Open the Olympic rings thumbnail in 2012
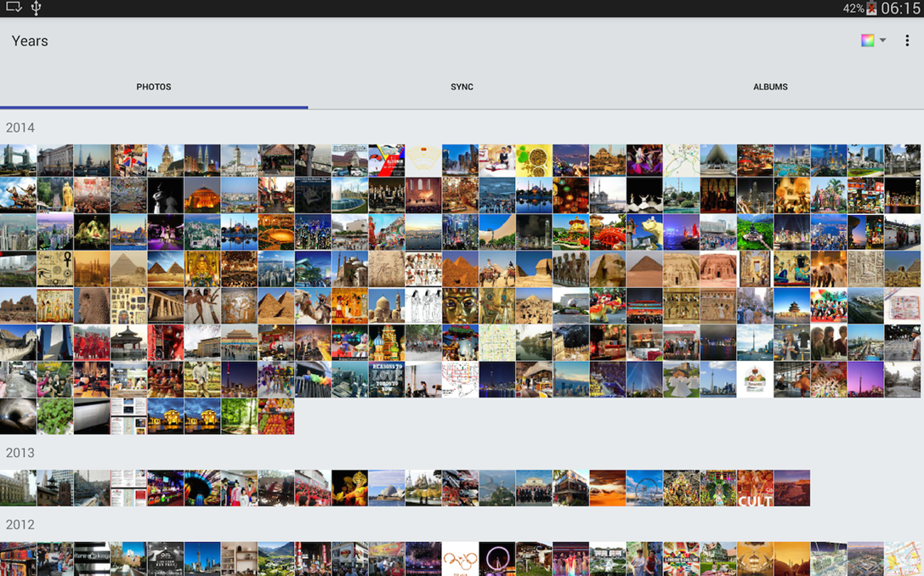Screen dimensions: 924x576 pos(460,559)
